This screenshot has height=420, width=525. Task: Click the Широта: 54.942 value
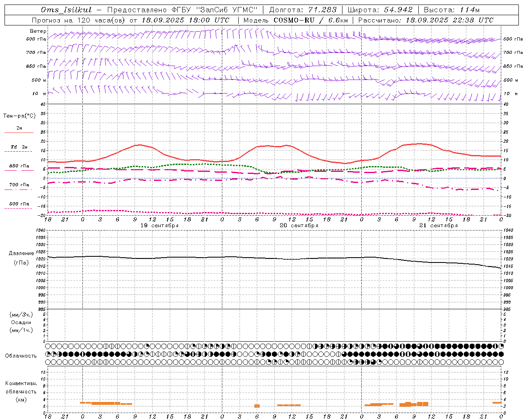pos(380,10)
